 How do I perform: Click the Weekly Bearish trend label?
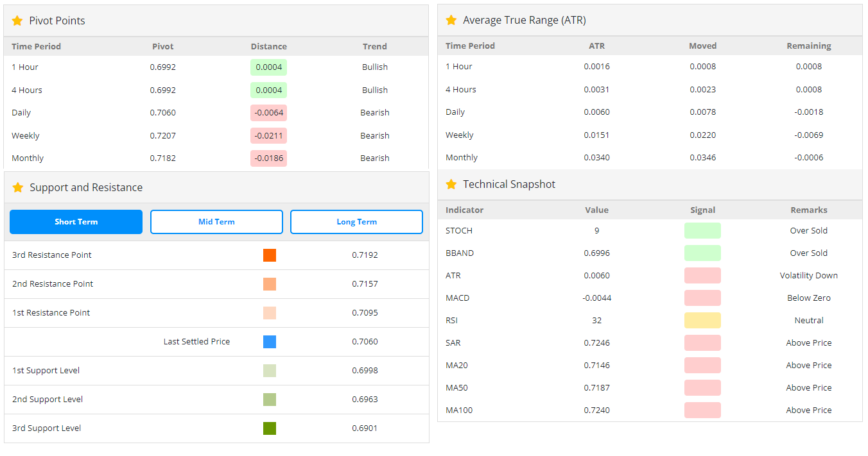click(374, 136)
